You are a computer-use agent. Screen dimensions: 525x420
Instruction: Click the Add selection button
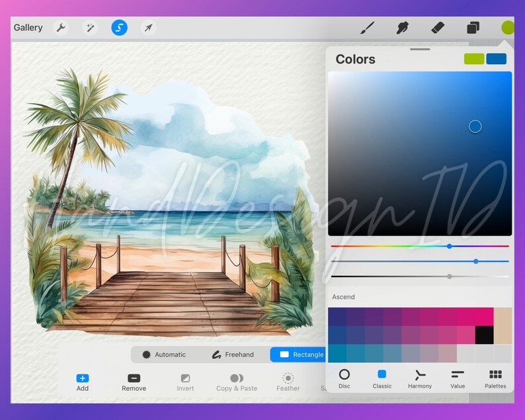point(83,382)
